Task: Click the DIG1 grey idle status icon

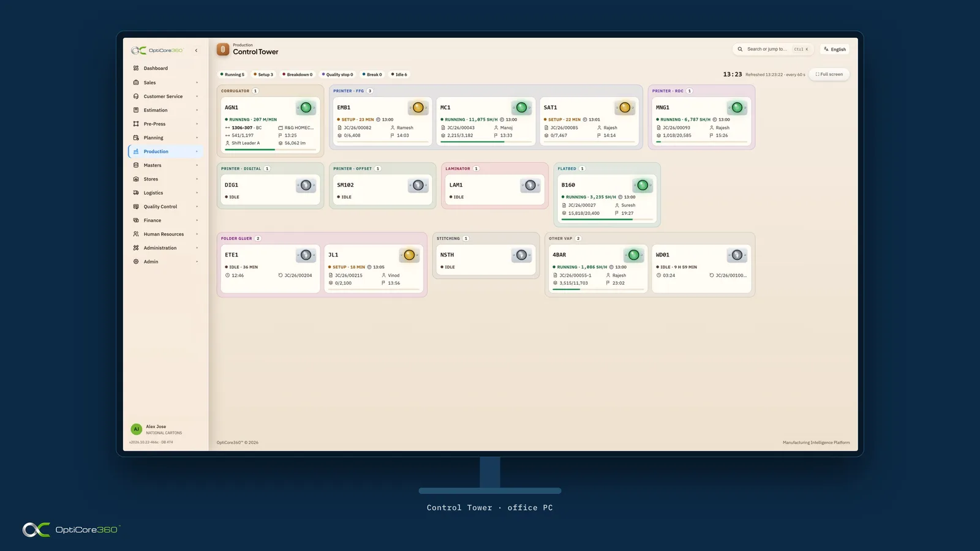Action: click(306, 185)
